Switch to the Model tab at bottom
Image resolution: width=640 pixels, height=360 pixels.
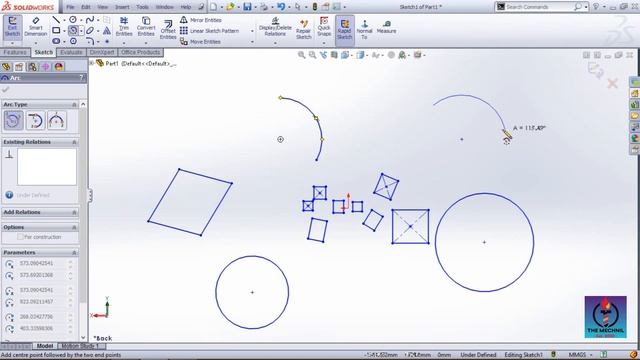[x=45, y=346]
